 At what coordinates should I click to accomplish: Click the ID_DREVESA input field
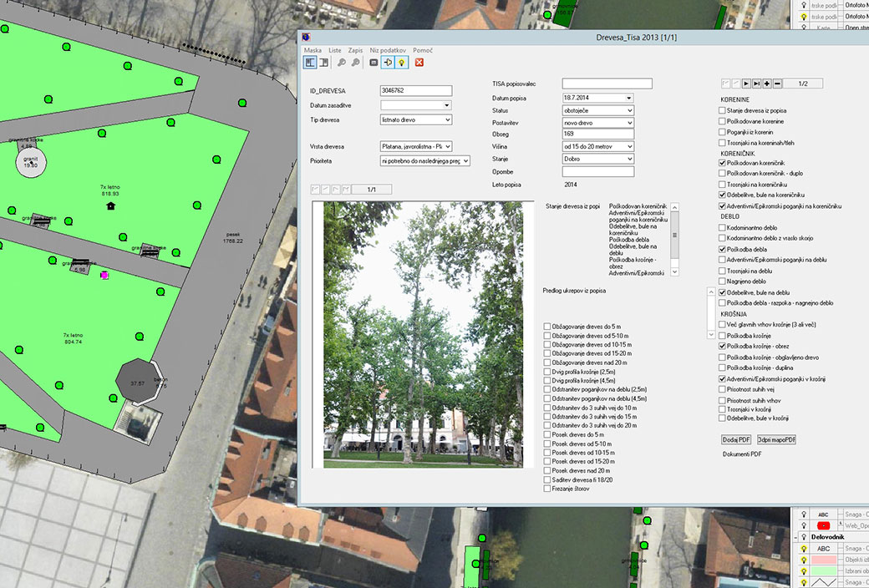point(415,90)
